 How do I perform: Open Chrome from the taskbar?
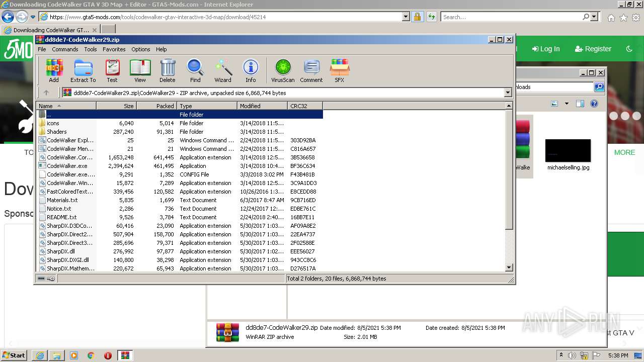[x=91, y=355]
